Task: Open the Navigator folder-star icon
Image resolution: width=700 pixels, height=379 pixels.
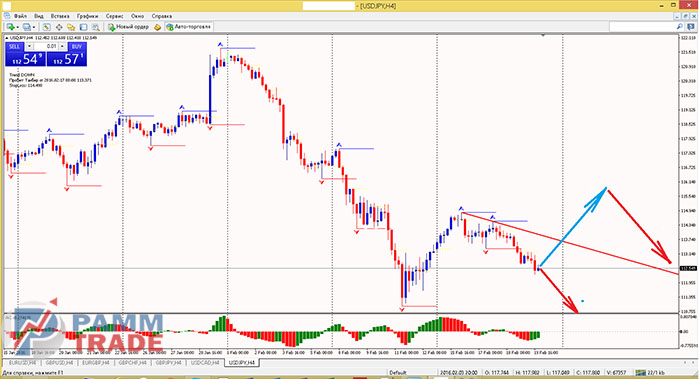Action: (71, 27)
